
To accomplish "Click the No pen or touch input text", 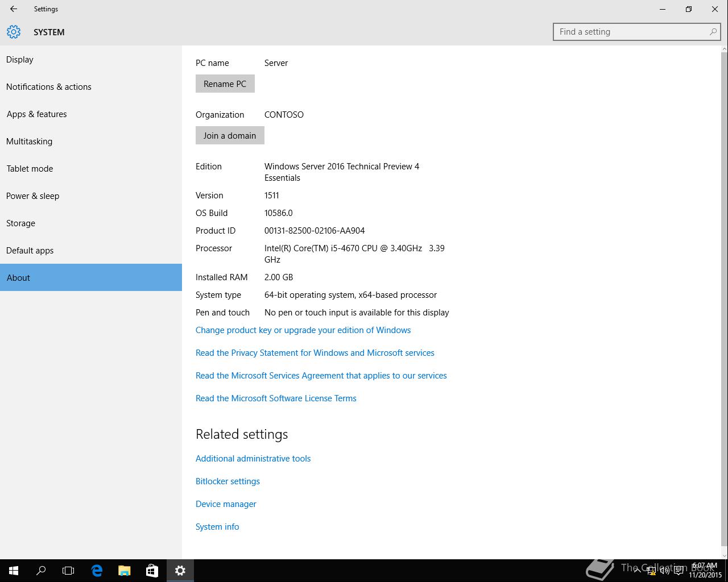I will coord(357,313).
